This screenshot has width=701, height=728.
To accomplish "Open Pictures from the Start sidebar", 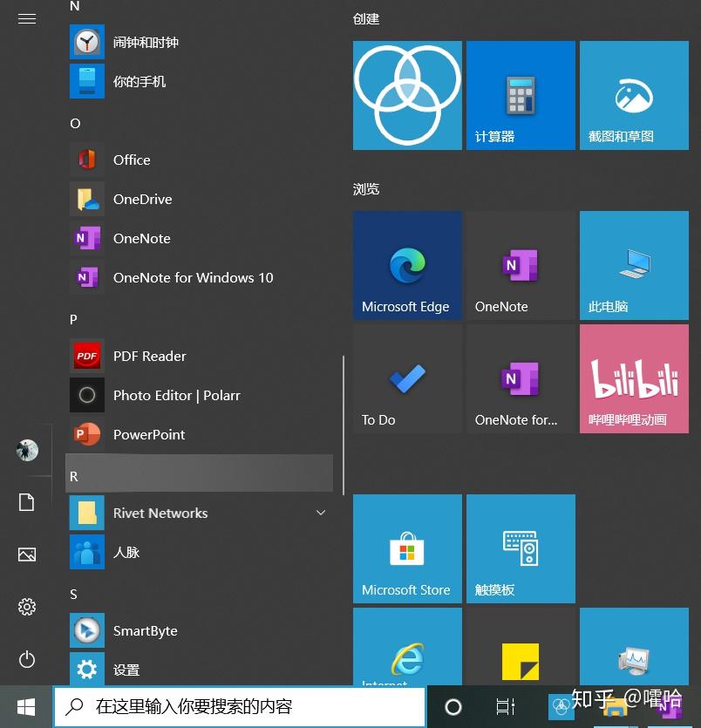I will click(26, 555).
